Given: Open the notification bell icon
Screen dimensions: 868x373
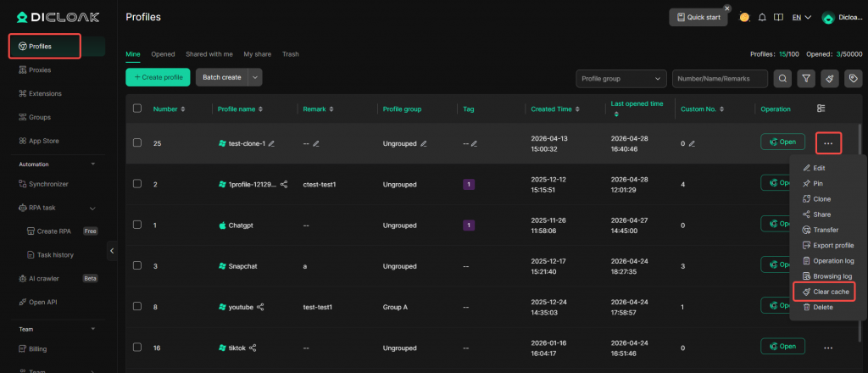Looking at the screenshot, I should point(762,17).
